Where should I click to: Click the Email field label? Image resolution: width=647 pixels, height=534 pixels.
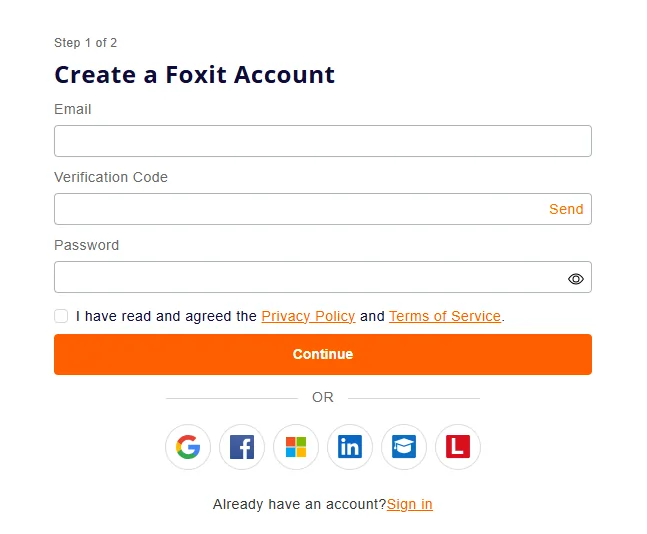pyautogui.click(x=73, y=109)
